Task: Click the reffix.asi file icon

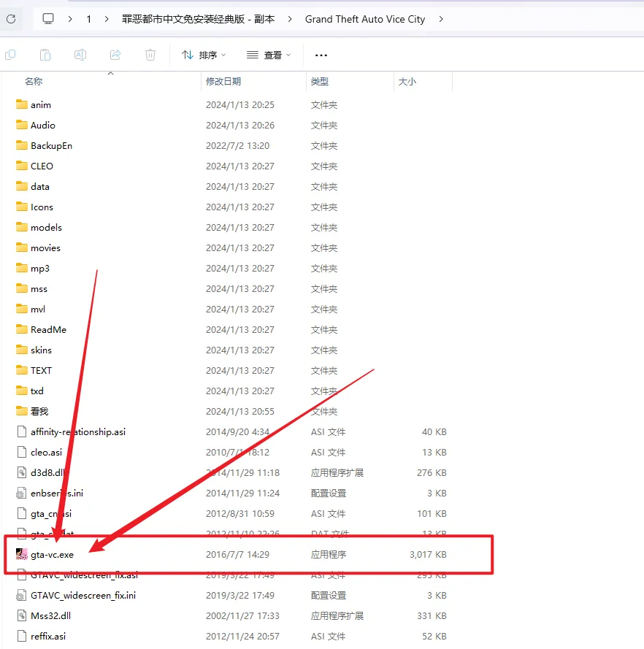Action: pyautogui.click(x=21, y=636)
